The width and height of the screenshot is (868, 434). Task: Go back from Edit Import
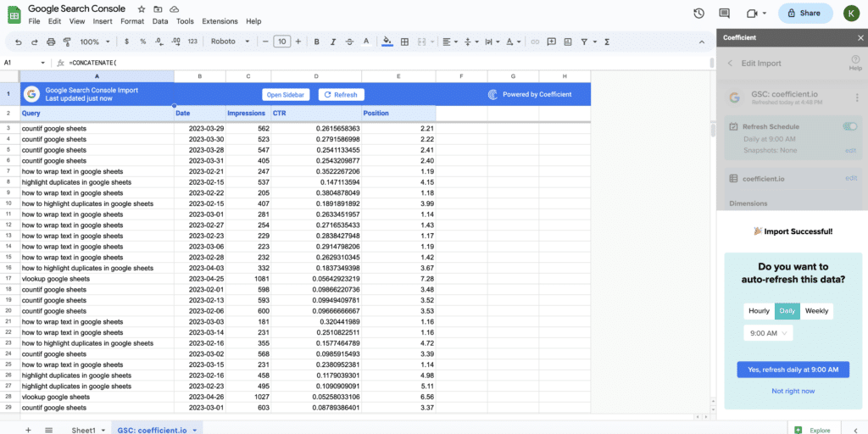click(x=730, y=63)
